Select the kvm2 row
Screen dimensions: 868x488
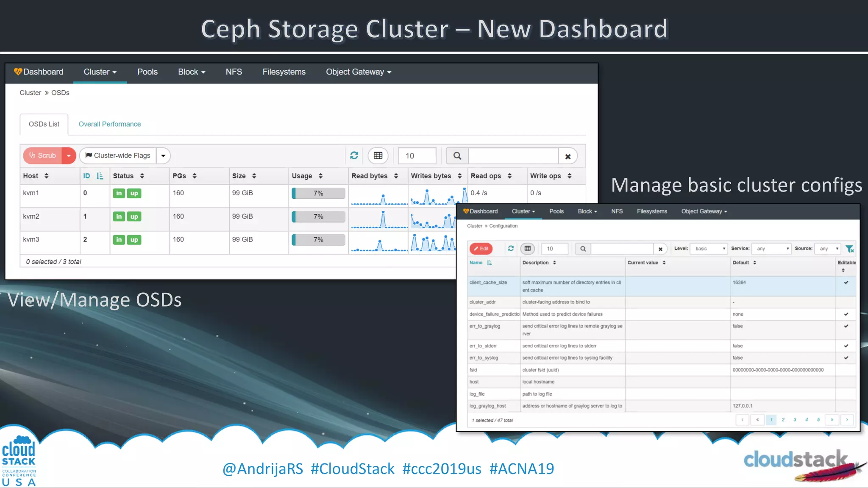(x=237, y=219)
